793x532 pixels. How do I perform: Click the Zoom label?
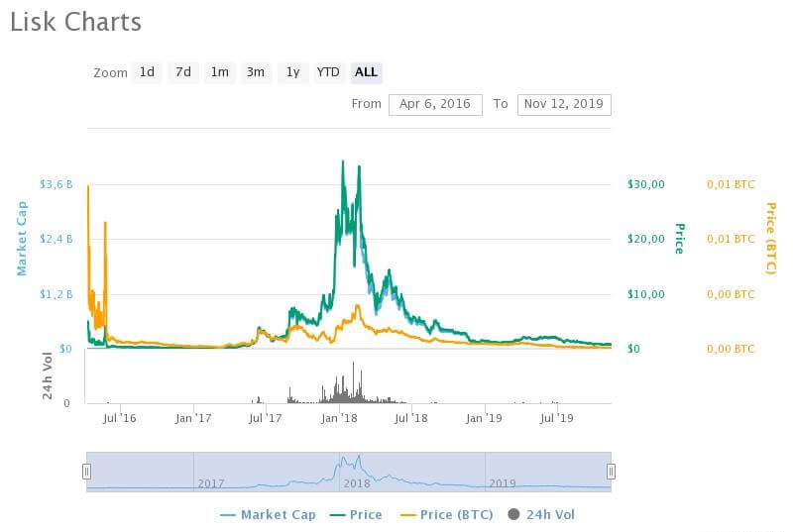110,72
